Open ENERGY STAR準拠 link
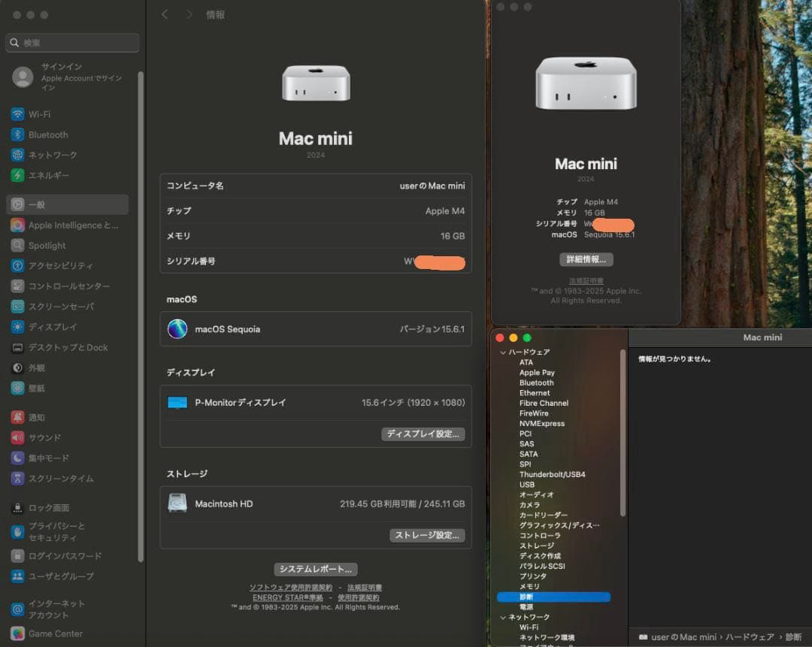 [x=288, y=597]
